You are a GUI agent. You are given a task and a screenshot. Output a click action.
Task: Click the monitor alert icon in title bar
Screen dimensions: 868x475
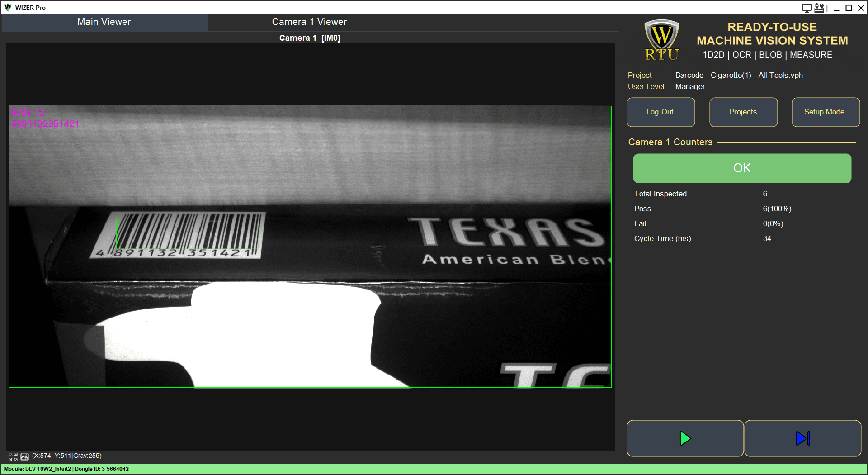coord(807,8)
